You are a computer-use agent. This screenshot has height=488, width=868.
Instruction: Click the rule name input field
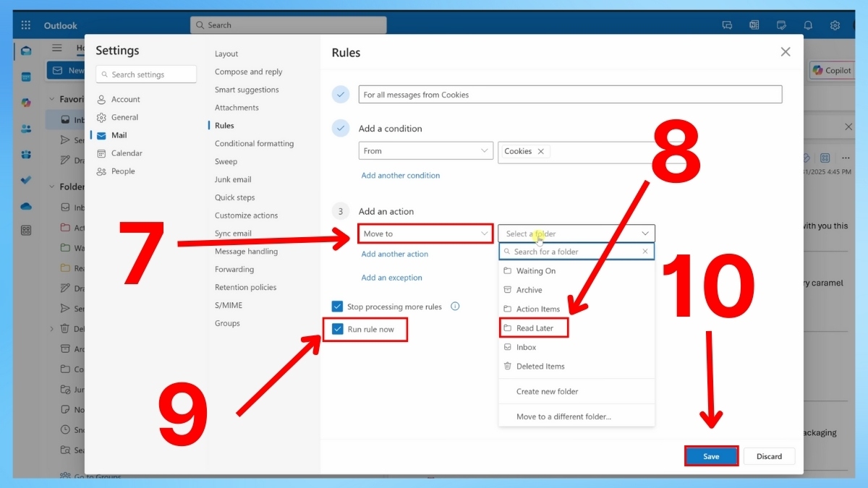point(570,95)
